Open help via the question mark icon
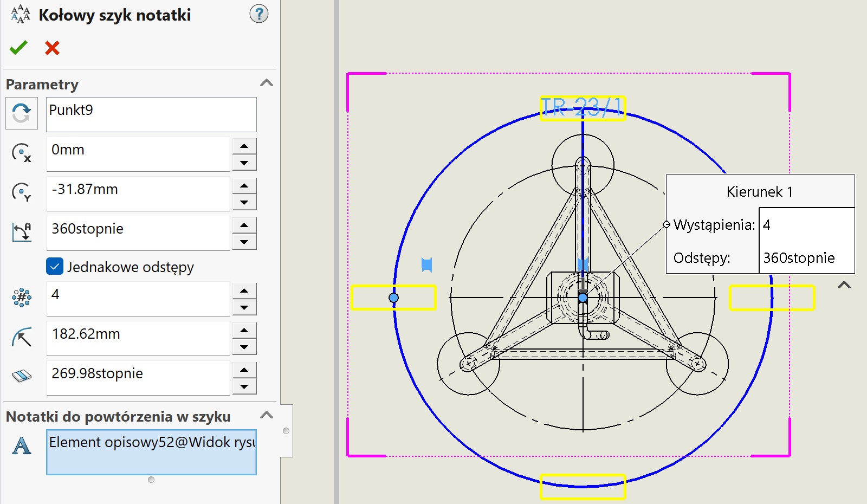This screenshot has height=504, width=867. tap(258, 14)
